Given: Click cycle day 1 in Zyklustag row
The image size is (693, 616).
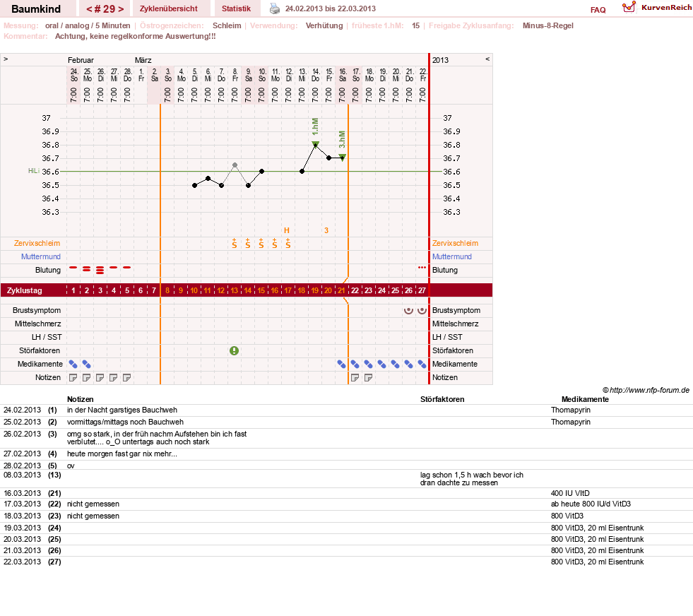Looking at the screenshot, I should pos(73,290).
